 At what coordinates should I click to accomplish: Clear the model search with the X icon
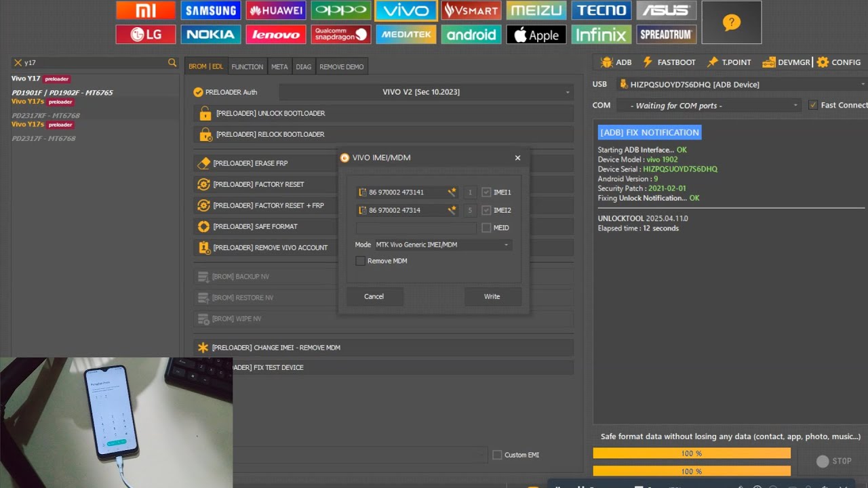point(18,62)
